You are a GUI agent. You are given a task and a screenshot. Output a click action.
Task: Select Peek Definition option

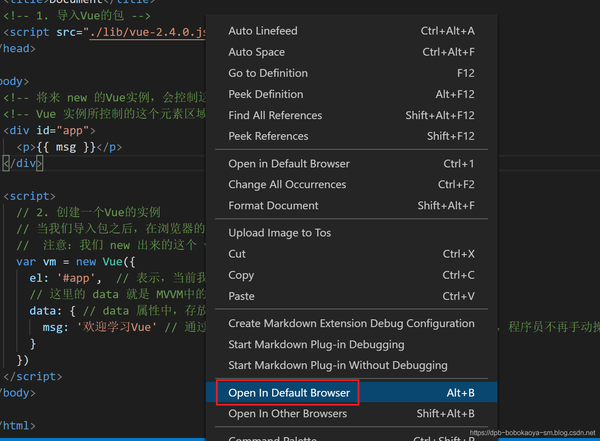[351, 94]
